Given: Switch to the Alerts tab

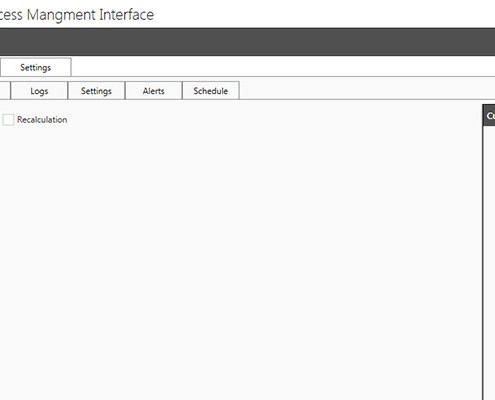Looking at the screenshot, I should point(153,91).
